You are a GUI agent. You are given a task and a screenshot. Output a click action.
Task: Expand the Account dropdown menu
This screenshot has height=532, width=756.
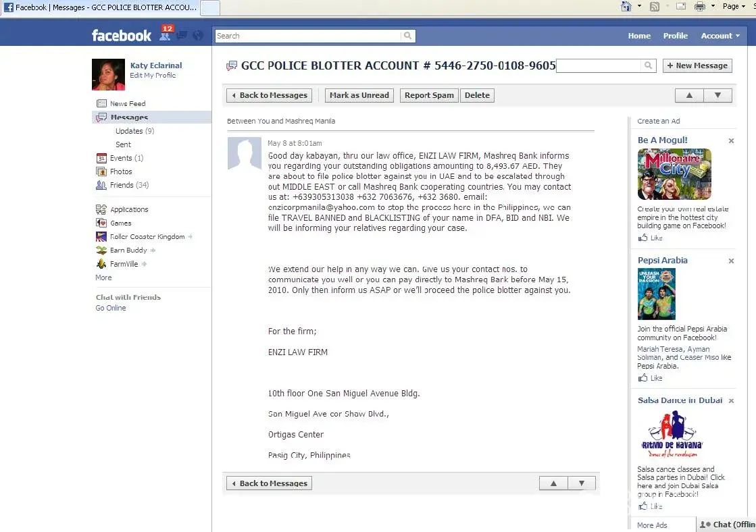(x=720, y=36)
